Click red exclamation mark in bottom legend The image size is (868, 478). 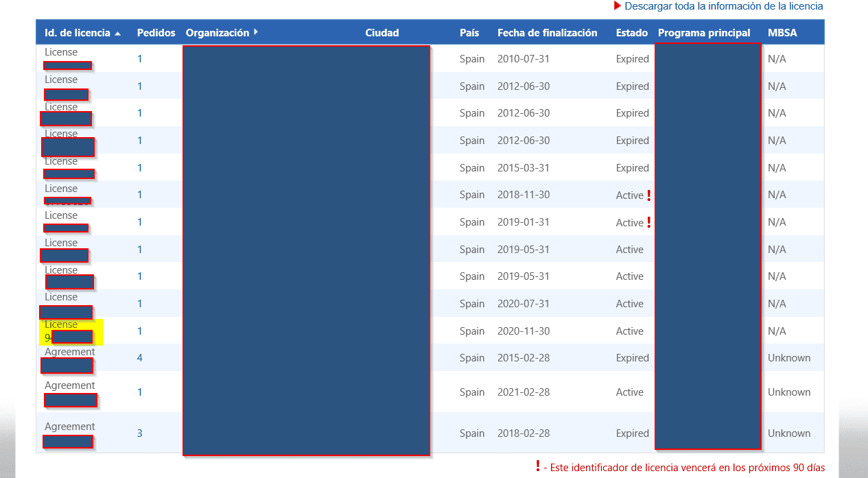point(538,467)
